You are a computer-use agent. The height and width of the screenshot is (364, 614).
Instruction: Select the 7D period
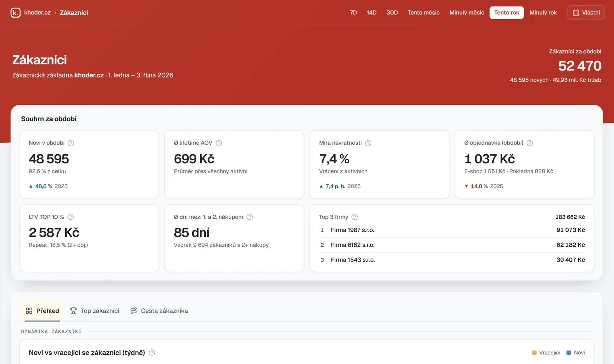(353, 13)
